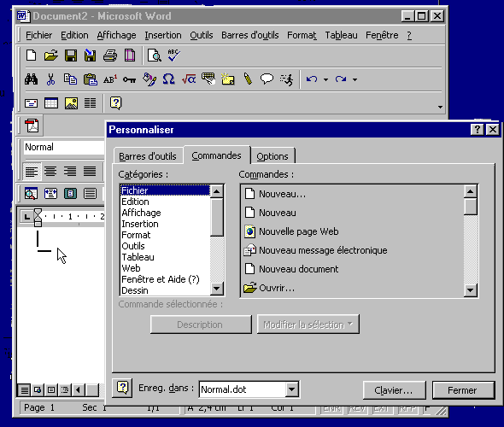Open the Fichier menu
504x427 pixels.
(x=39, y=35)
